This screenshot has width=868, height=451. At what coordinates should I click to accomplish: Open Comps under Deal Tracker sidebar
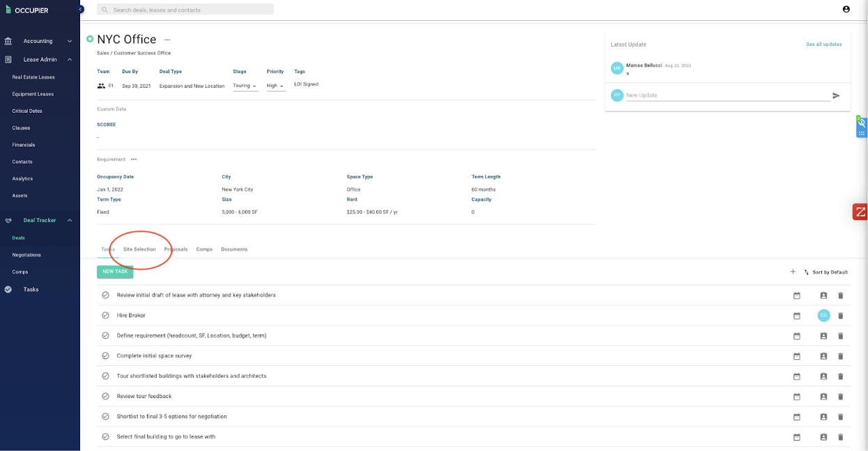click(x=20, y=272)
